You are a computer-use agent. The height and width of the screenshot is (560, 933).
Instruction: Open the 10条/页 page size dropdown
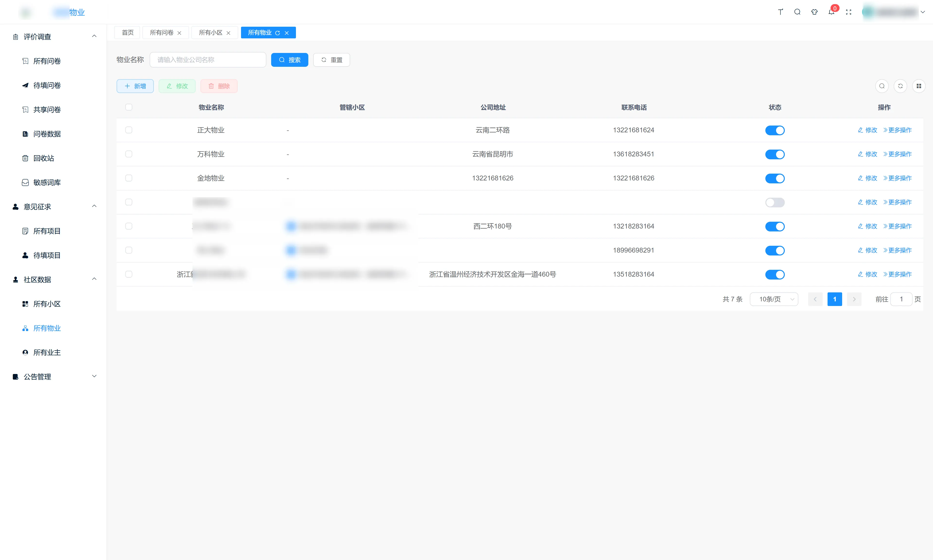pos(774,299)
